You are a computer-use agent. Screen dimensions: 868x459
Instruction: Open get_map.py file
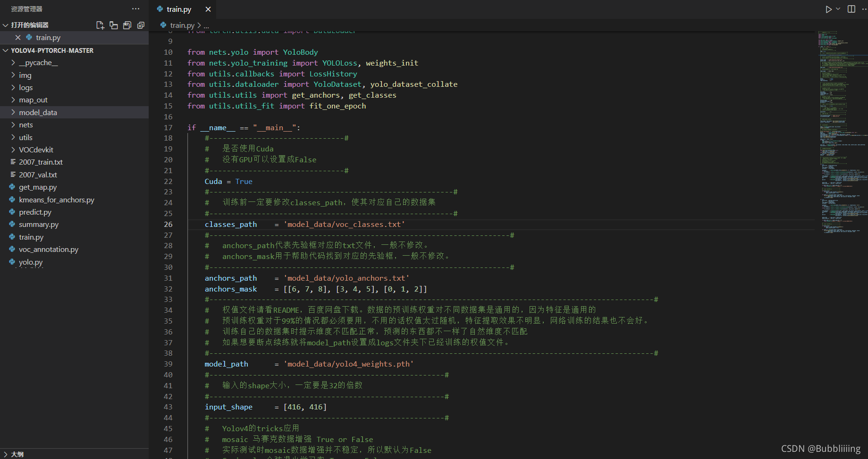[38, 187]
